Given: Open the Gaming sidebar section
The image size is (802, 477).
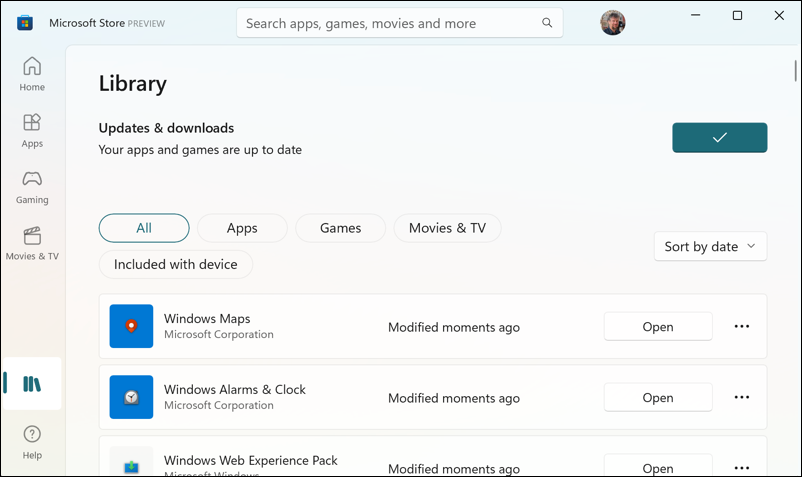Looking at the screenshot, I should click(32, 187).
